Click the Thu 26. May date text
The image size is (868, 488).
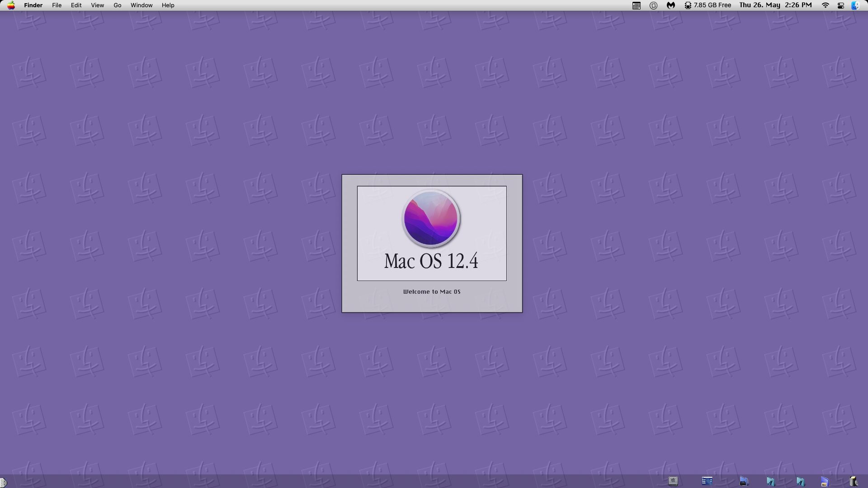click(x=759, y=5)
